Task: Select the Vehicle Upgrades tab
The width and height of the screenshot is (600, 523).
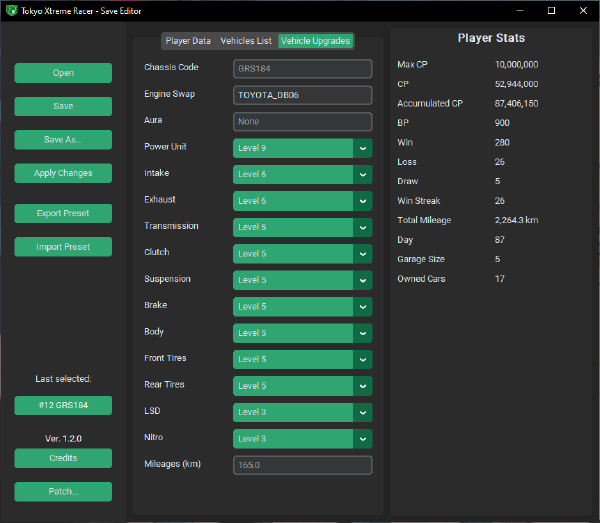Action: tap(315, 41)
